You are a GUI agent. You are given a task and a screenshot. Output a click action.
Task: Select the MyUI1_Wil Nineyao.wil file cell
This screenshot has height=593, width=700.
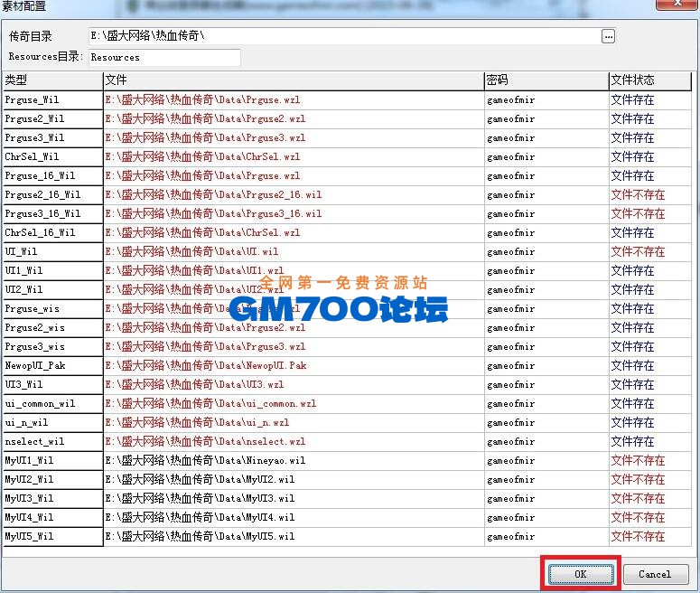(293, 460)
